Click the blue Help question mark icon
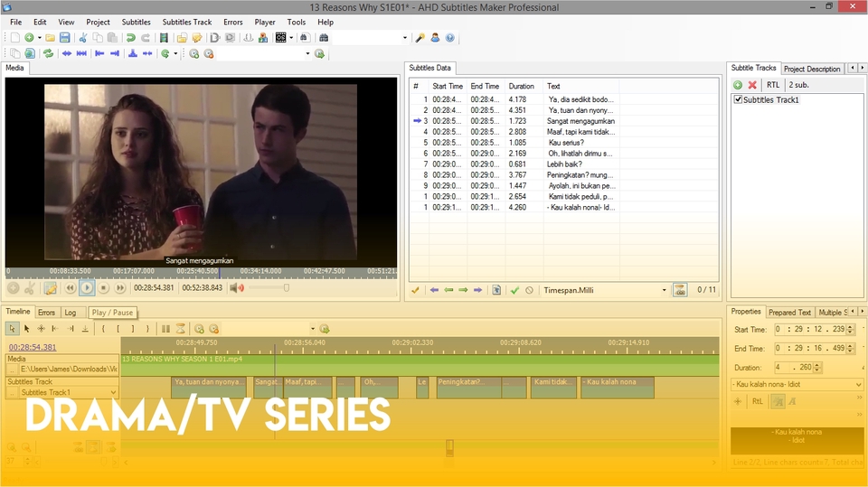This screenshot has width=868, height=487. pyautogui.click(x=450, y=38)
